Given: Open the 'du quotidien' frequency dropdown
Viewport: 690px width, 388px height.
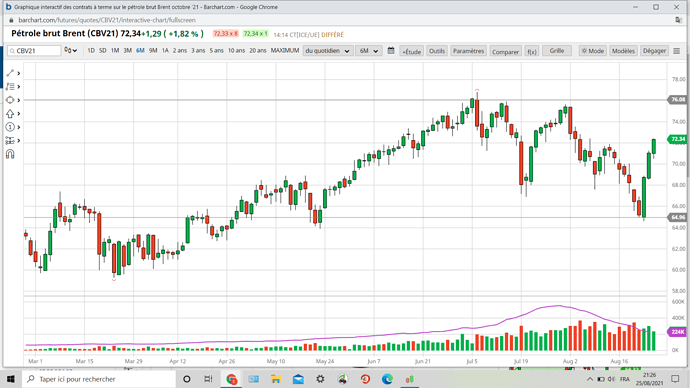Looking at the screenshot, I should (328, 51).
